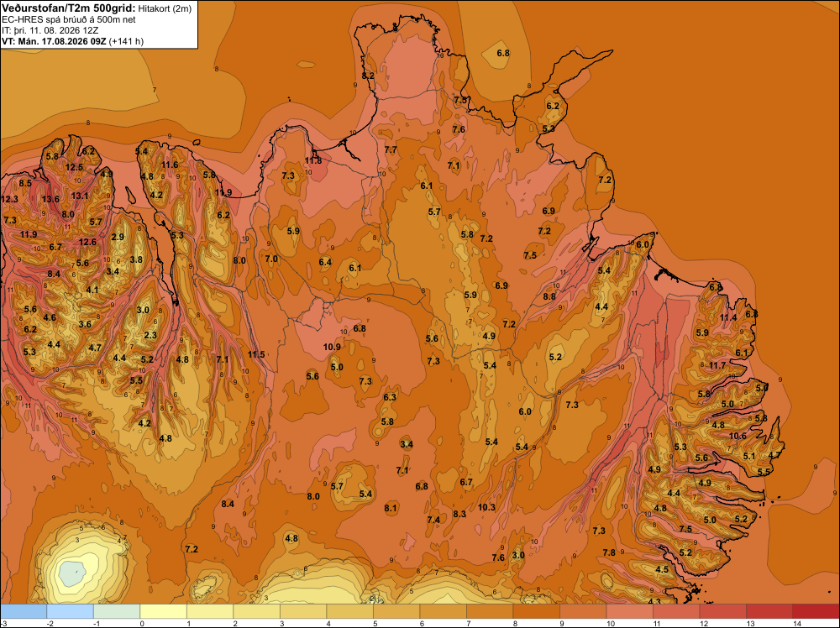Click the 6.3 temperature value
Viewport: 840px width, 628px height.
(x=390, y=397)
